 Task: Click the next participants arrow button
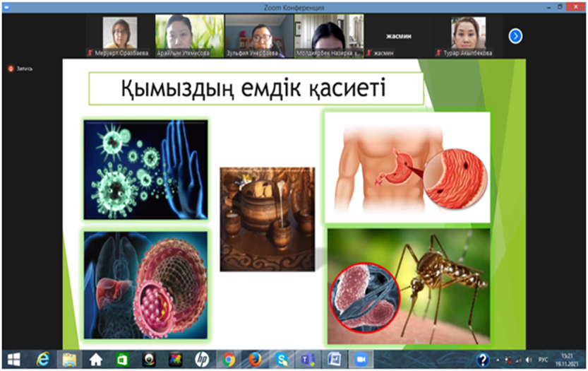pos(515,35)
